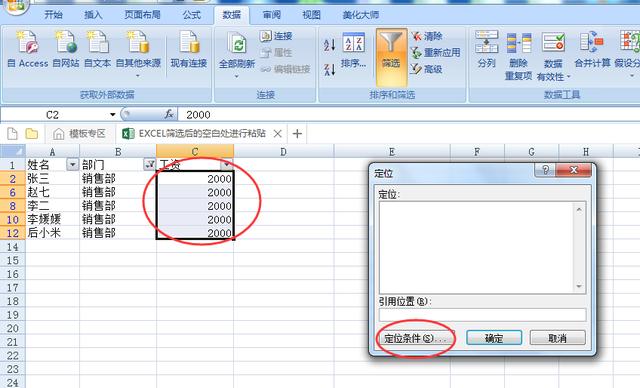Image resolution: width=640 pixels, height=388 pixels.
Task: Click the open folder icon in tab bar
Action: [31, 133]
